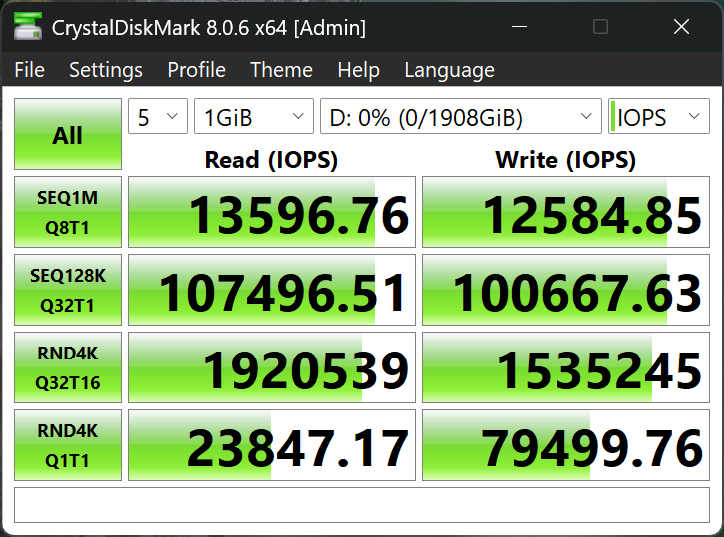Start all benchmarks with the All button
Screen dimensions: 724x537
click(x=68, y=135)
